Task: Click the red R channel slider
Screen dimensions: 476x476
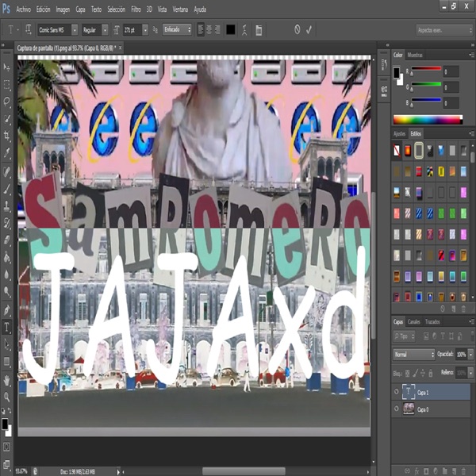Action: point(425,68)
